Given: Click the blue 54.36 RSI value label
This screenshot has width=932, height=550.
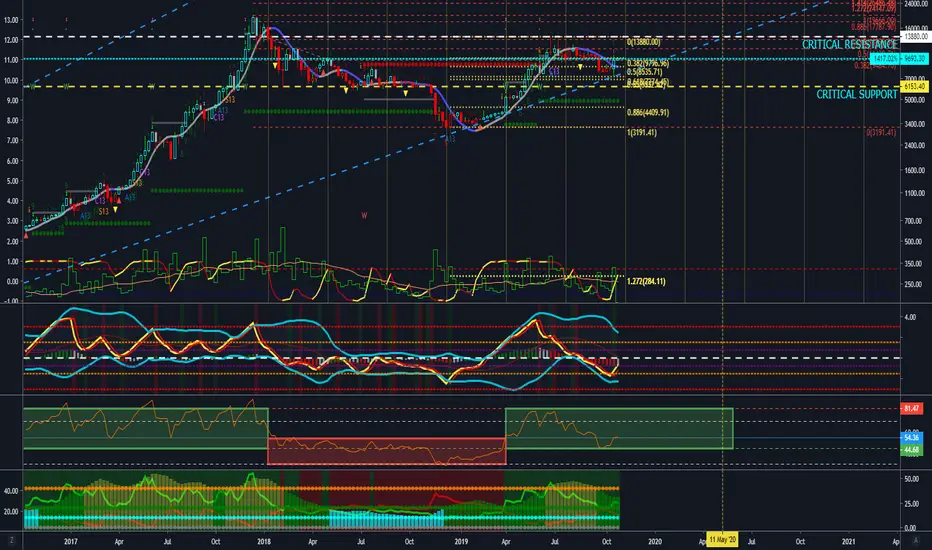Looking at the screenshot, I should (x=912, y=438).
